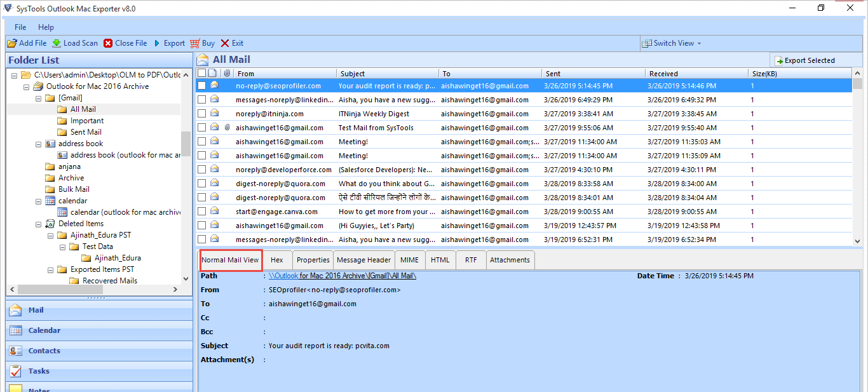
Task: Collapse the Outlook for Mac 2016 Archive node
Action: 27,86
